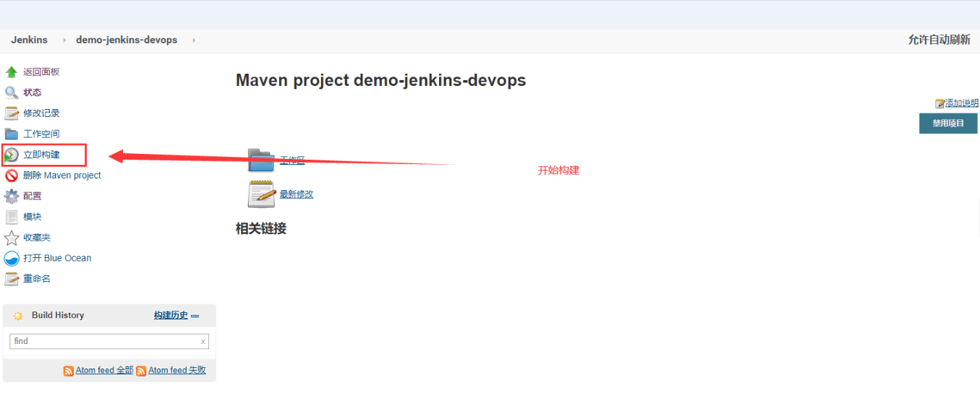Click the Blue Ocean wave icon
Viewport: 980px width, 396px height.
coord(12,258)
